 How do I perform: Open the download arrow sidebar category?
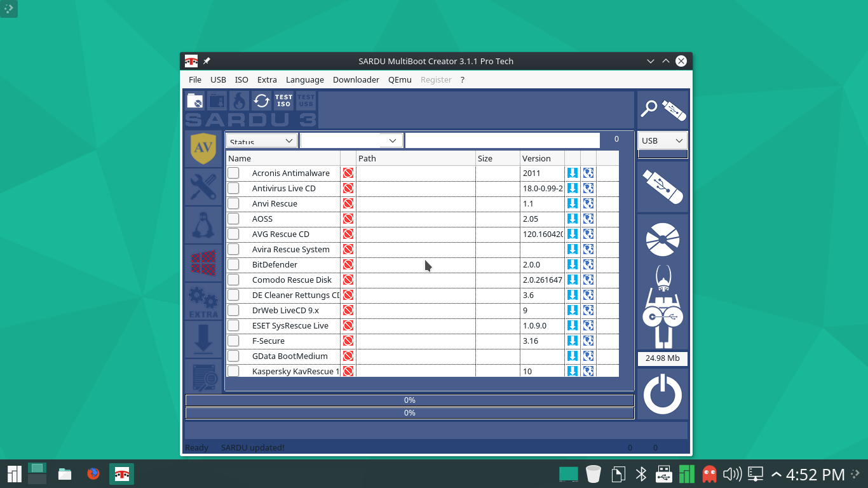203,339
